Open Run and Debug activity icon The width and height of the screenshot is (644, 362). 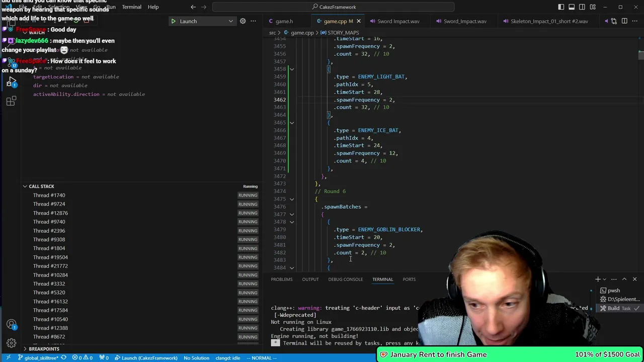point(11,82)
